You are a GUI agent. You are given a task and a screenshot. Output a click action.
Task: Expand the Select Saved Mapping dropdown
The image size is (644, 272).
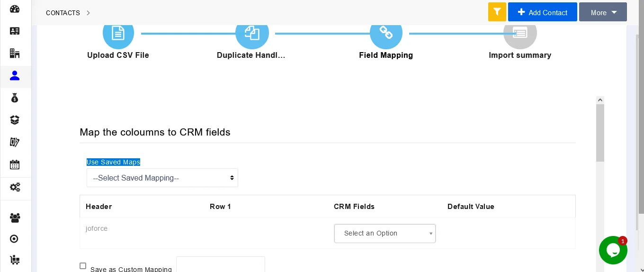point(162,178)
